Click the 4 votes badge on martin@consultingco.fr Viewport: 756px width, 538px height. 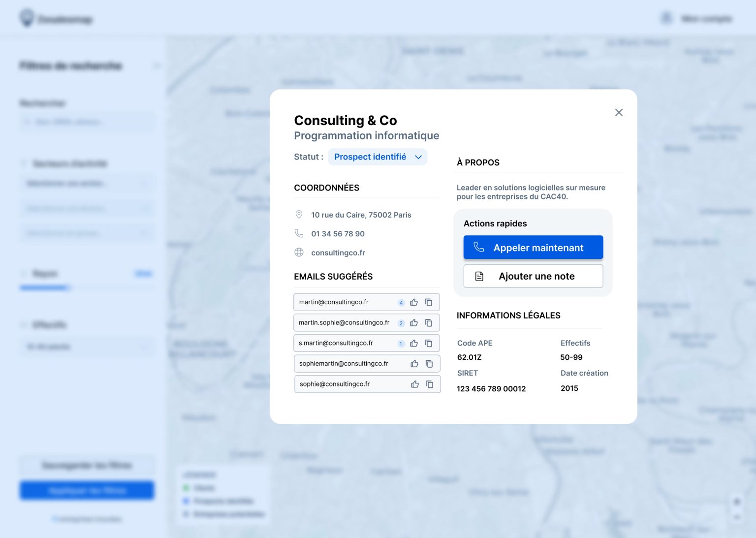[x=401, y=303]
